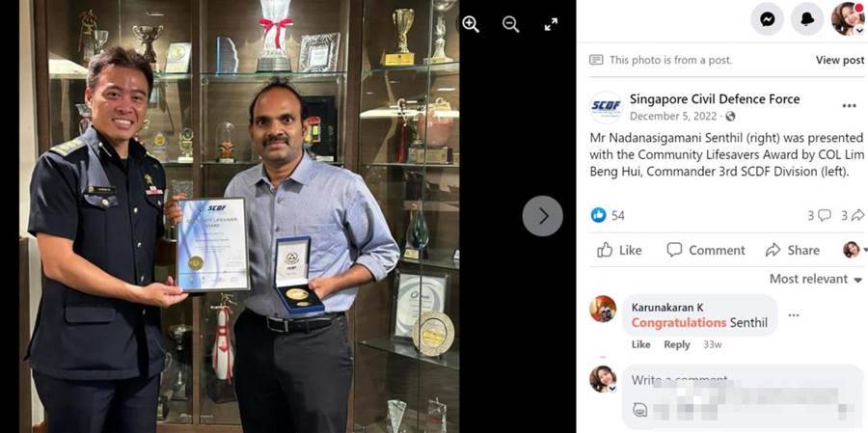View the 54 reactions list

(x=608, y=215)
